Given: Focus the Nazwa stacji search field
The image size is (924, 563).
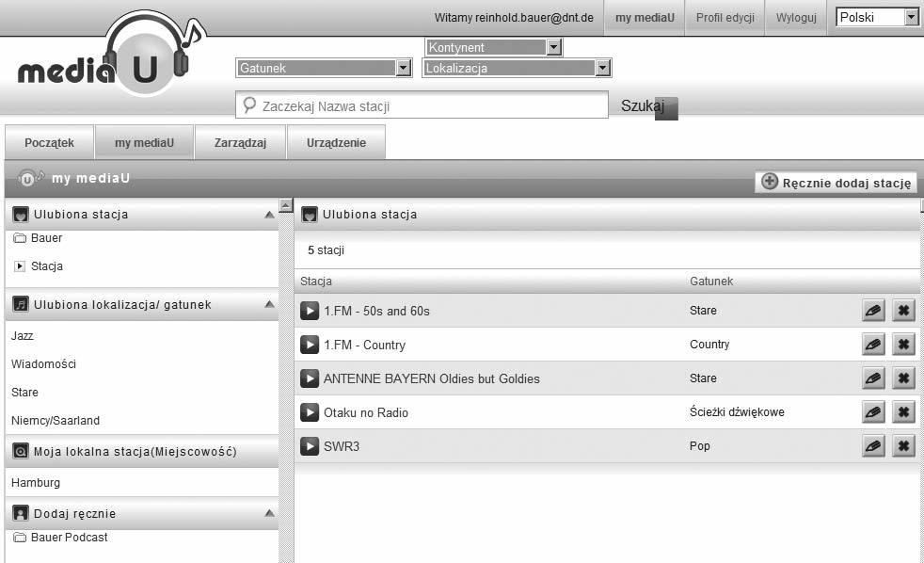Looking at the screenshot, I should [422, 105].
